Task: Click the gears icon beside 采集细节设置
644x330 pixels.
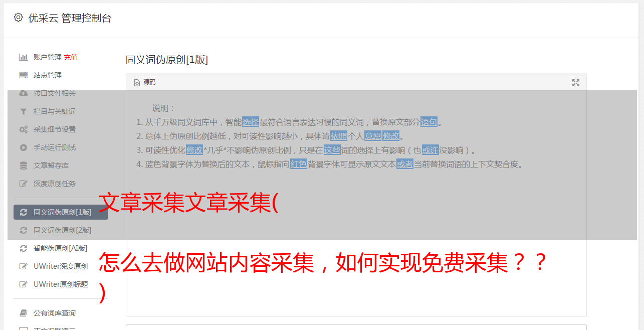Action: (23, 129)
